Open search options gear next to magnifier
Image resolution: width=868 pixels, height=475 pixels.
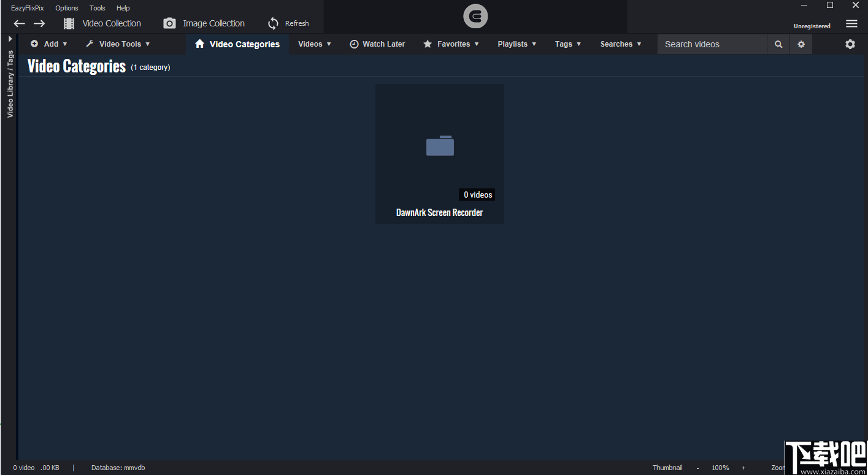801,44
